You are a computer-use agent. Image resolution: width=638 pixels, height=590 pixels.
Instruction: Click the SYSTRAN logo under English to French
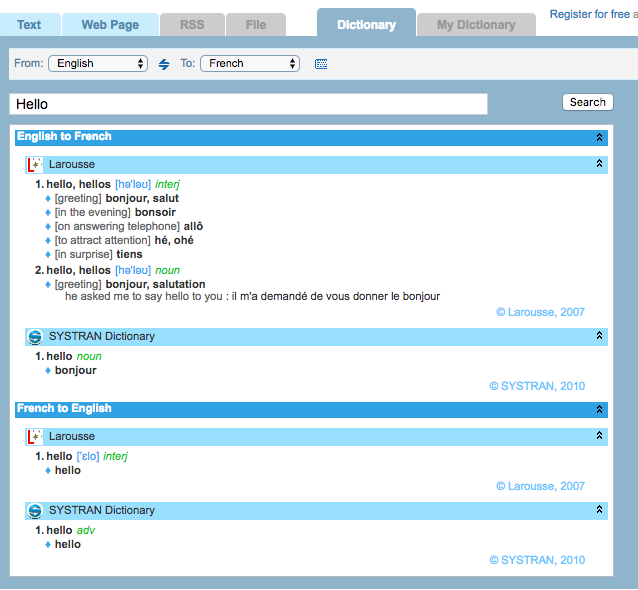point(34,337)
